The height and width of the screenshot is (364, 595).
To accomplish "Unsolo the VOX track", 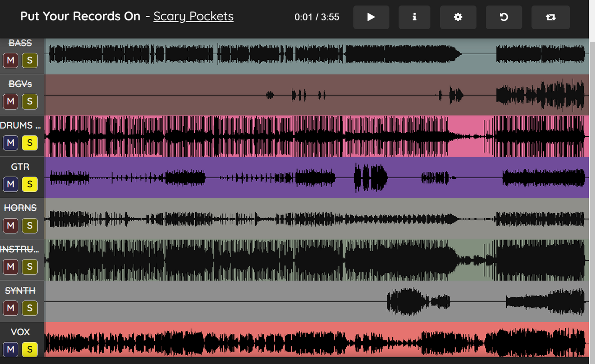I will [30, 350].
